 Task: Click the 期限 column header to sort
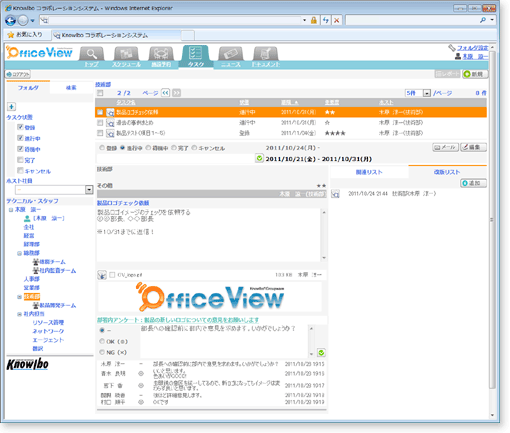289,102
